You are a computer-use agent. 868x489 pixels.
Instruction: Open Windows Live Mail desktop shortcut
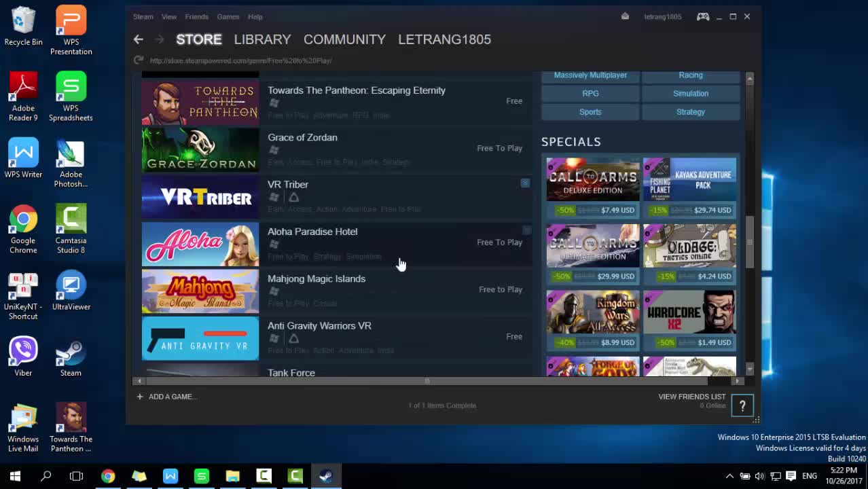click(x=23, y=428)
